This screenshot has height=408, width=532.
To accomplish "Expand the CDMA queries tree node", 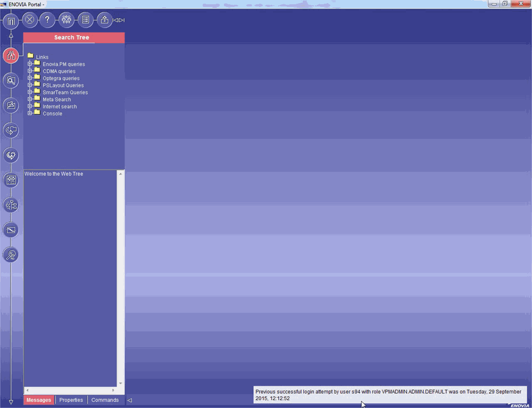I will click(x=30, y=71).
